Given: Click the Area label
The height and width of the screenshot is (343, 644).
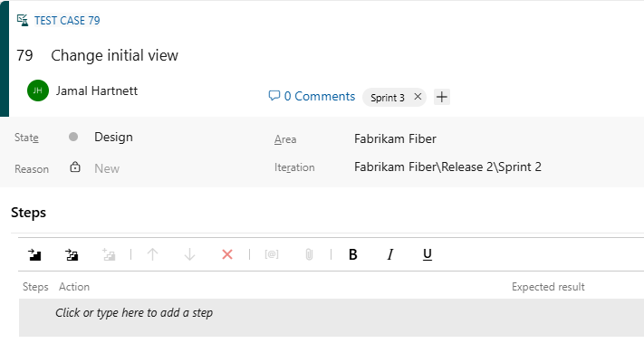Looking at the screenshot, I should pyautogui.click(x=285, y=139).
